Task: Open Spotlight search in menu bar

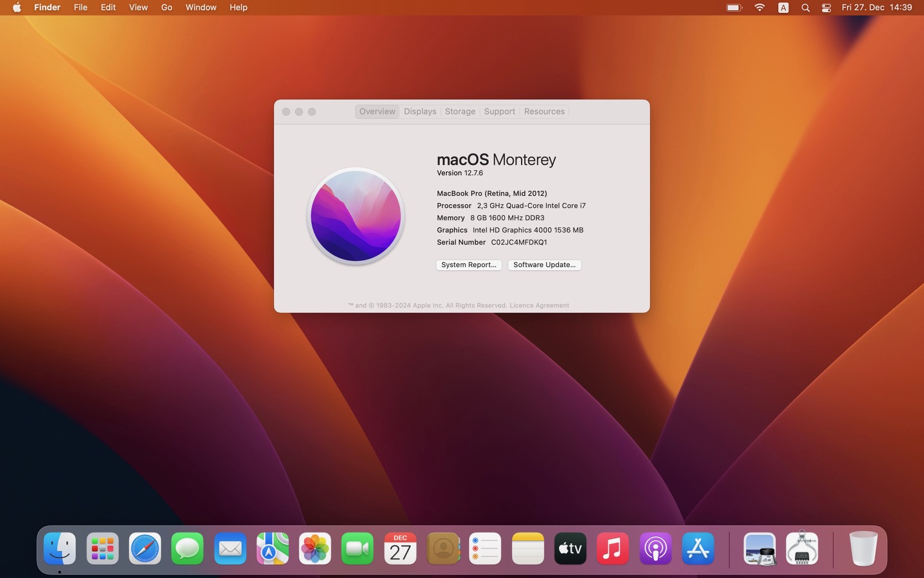Action: click(805, 8)
